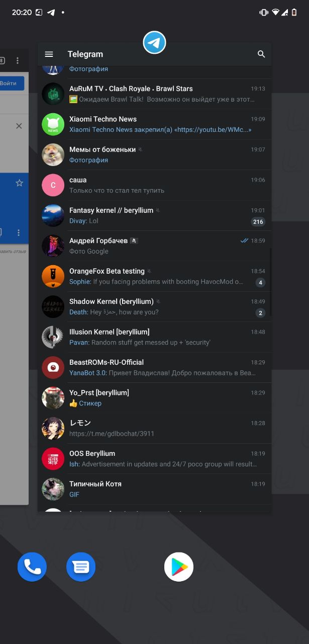Open Pavan's 'Random stuff get messed up' message
Image resolution: width=309 pixels, height=644 pixels.
[140, 343]
